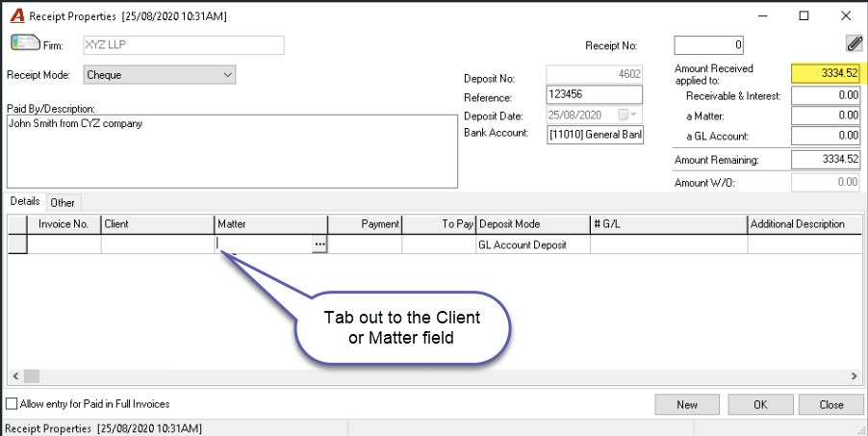Select the first row's selector handle
This screenshot has width=868, height=436.
click(17, 244)
